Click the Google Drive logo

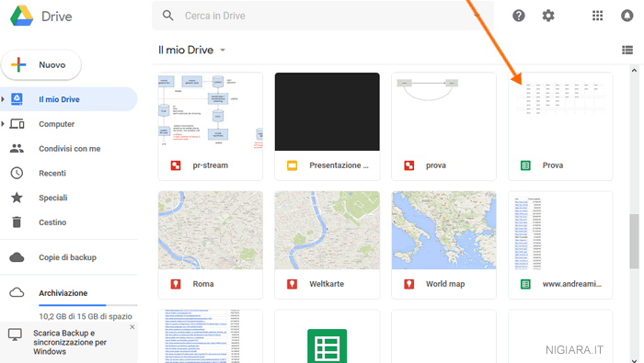coord(22,16)
